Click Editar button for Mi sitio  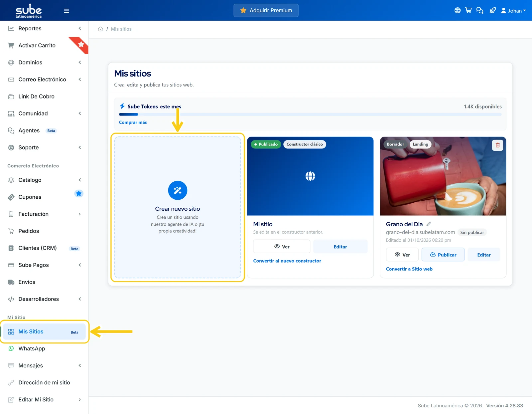(340, 247)
